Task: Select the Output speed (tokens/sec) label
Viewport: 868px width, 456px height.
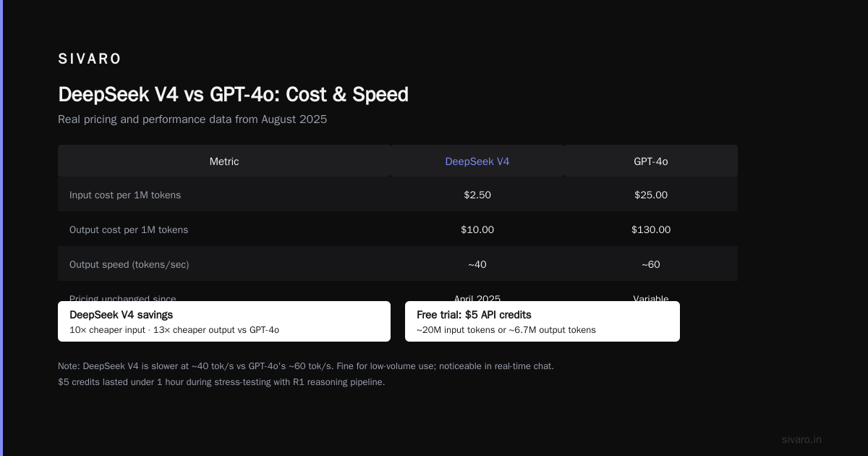Action: pyautogui.click(x=129, y=264)
